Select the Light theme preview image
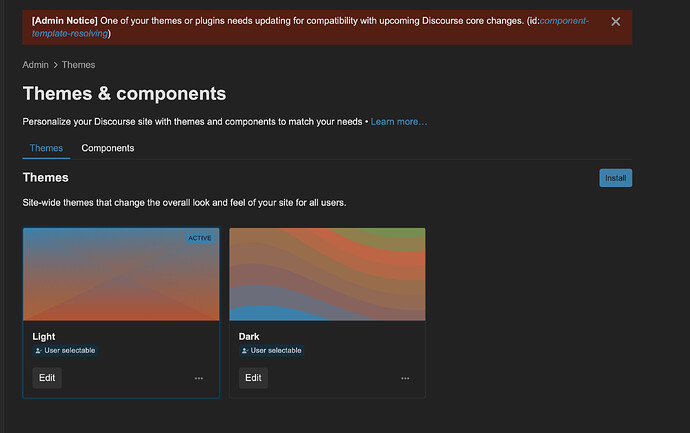The height and width of the screenshot is (433, 690). [x=121, y=274]
